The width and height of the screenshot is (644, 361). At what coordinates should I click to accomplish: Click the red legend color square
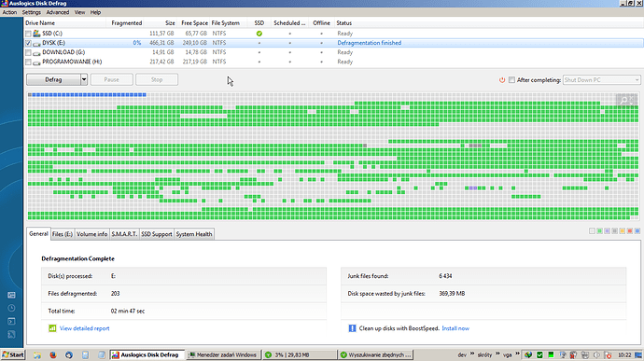(x=630, y=231)
